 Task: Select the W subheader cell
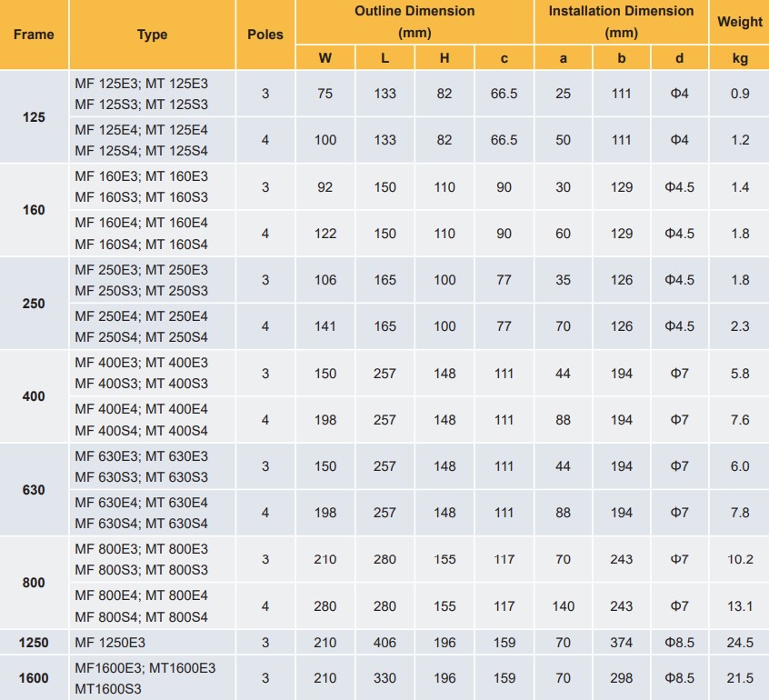pyautogui.click(x=325, y=59)
